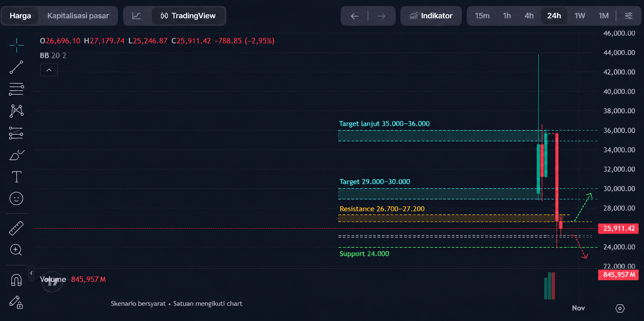Set timeframe to 1h
The image size is (644, 321).
507,16
